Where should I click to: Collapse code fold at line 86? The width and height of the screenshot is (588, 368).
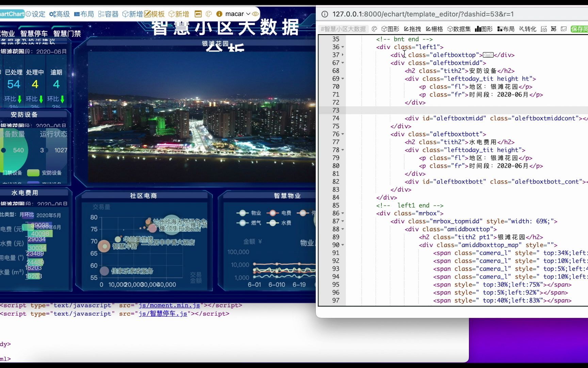point(343,213)
